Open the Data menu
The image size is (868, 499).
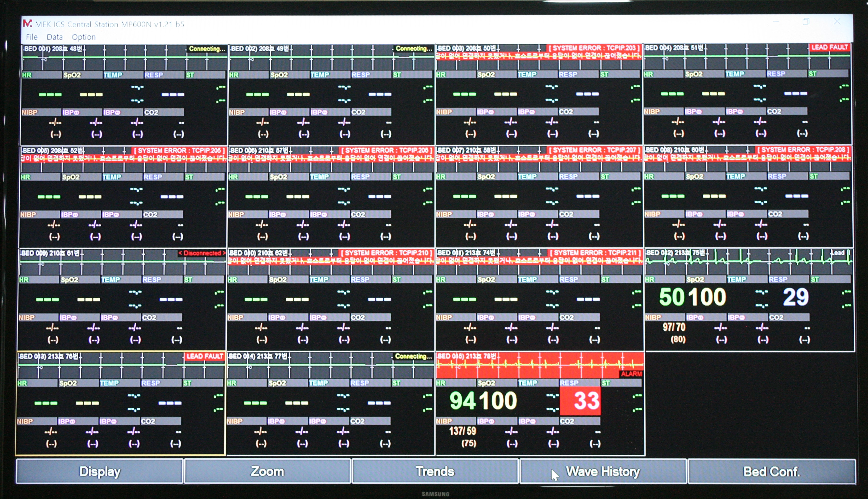(x=54, y=37)
